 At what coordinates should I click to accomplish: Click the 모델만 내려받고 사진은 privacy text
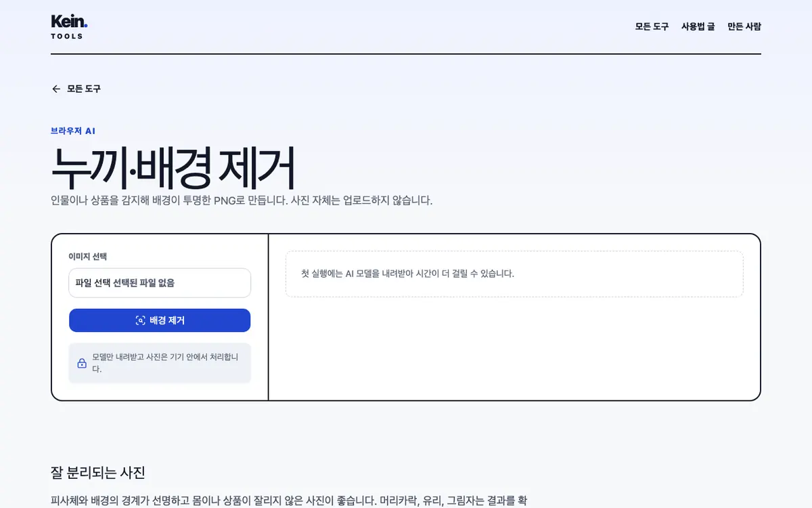[x=166, y=363]
